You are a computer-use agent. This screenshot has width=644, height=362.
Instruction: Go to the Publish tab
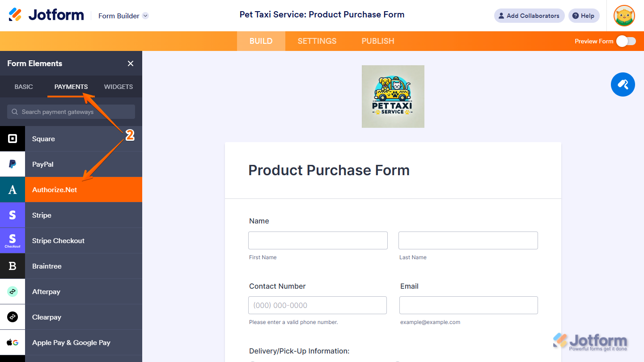(x=377, y=41)
